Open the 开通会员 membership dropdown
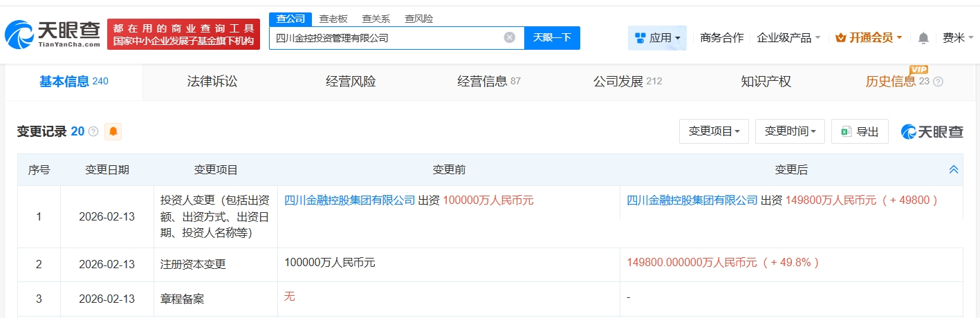 click(x=869, y=38)
